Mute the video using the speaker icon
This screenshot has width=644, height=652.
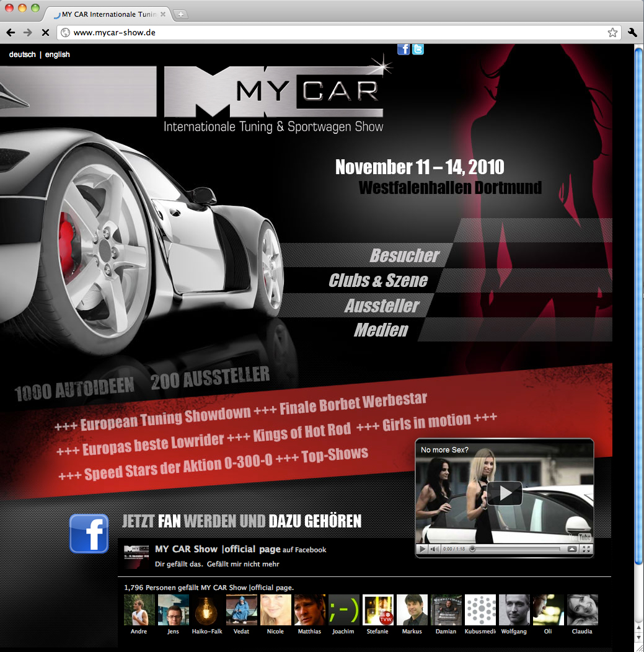(x=434, y=549)
